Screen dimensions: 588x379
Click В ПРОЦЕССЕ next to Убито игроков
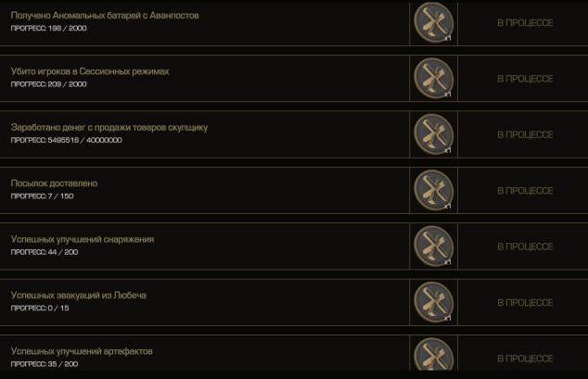[x=525, y=79]
